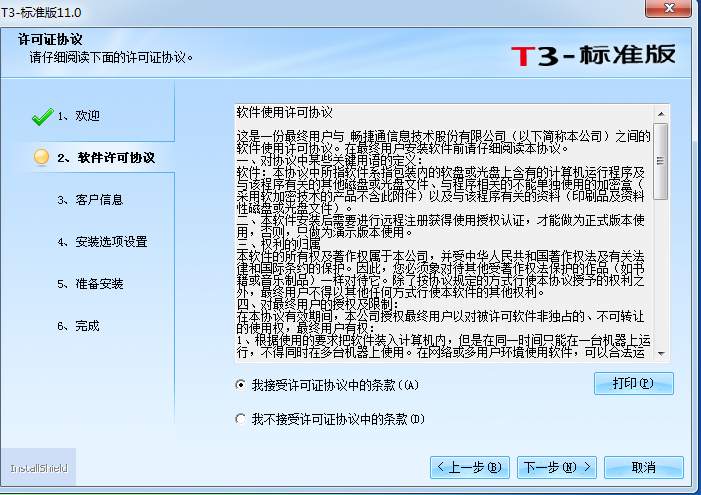Click the license scrollbar down arrow

click(x=661, y=354)
